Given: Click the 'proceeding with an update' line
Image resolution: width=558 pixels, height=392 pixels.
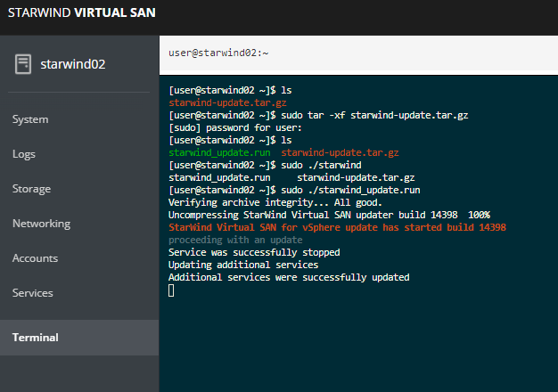Looking at the screenshot, I should 235,240.
